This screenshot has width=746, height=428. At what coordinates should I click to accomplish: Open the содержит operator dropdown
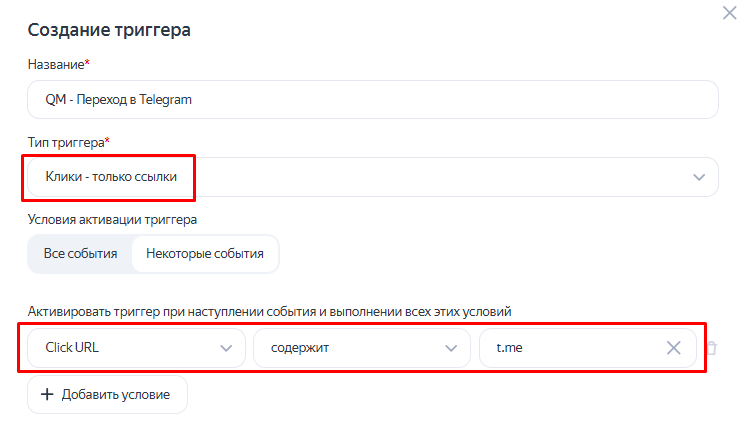362,348
